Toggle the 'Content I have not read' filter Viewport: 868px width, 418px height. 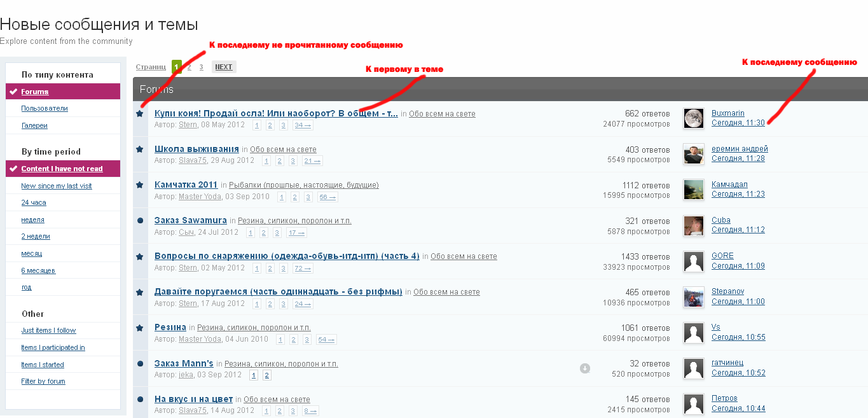point(62,169)
